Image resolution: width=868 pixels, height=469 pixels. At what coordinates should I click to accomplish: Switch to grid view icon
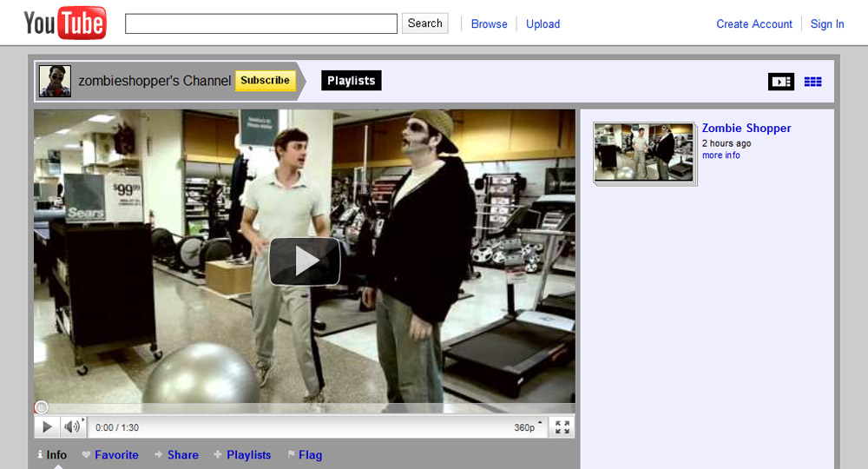(x=812, y=82)
